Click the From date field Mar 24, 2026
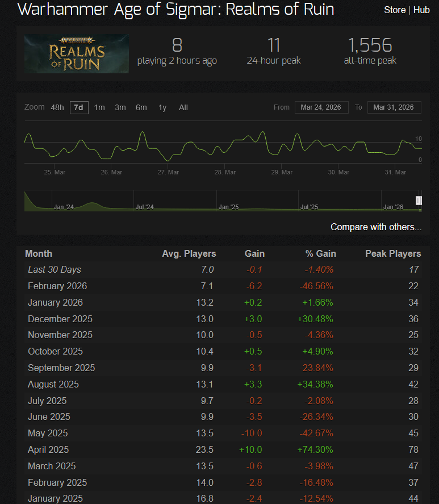Screen dimensions: 439x504 tap(321, 107)
